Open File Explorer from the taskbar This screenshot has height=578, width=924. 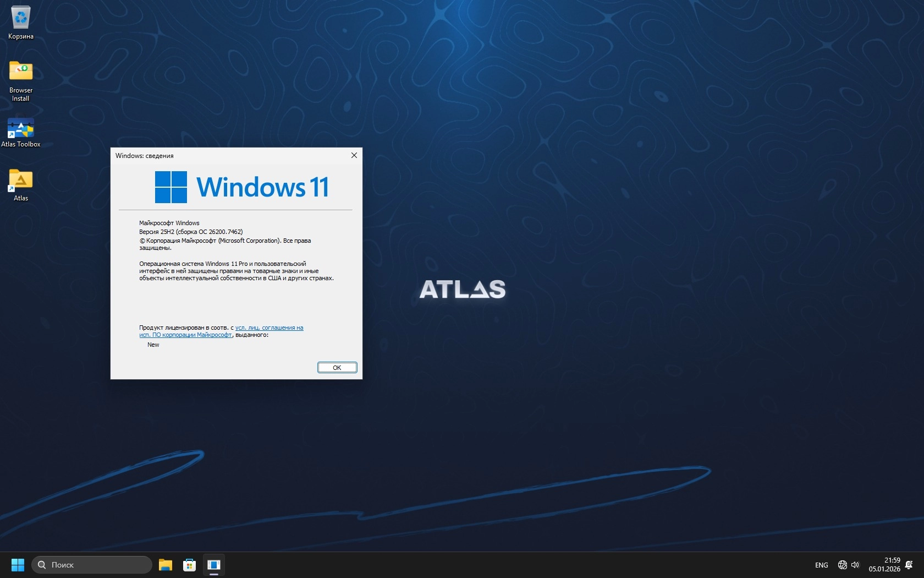tap(166, 565)
